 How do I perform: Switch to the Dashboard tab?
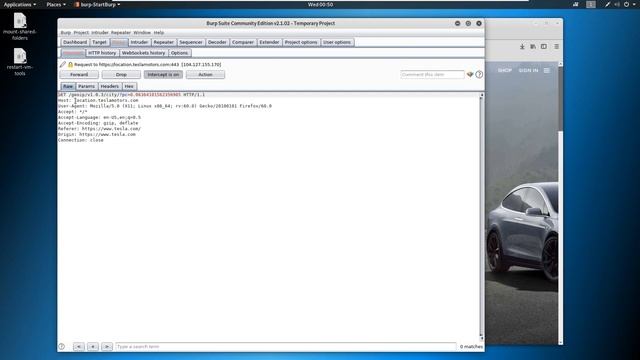coord(75,42)
